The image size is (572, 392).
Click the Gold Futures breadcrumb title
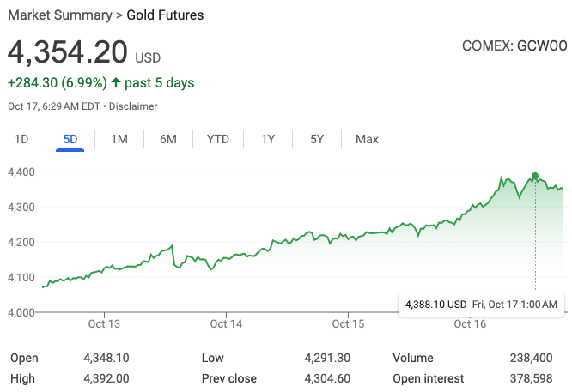click(x=166, y=15)
